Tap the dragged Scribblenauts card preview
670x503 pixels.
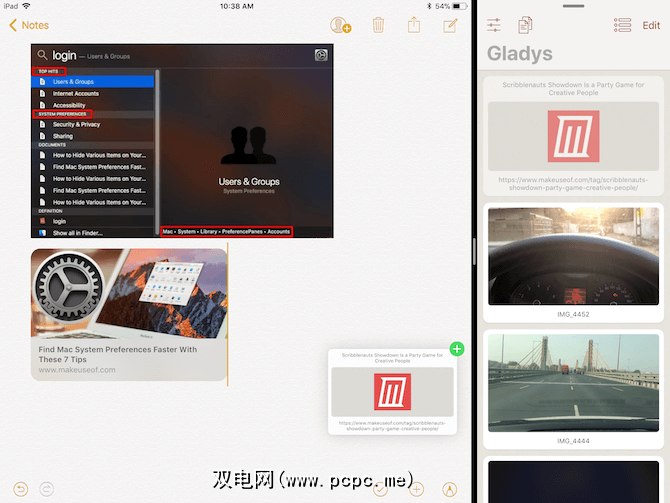pyautogui.click(x=392, y=392)
